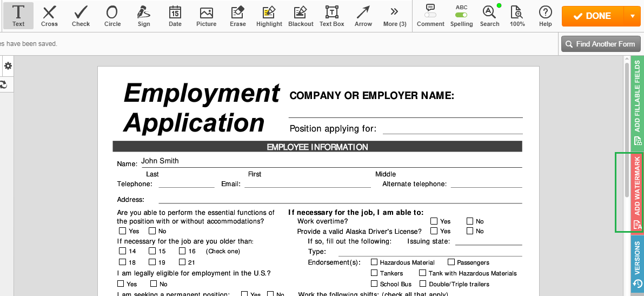The width and height of the screenshot is (644, 296).
Task: Tick the age 18 checkbox
Action: point(122,262)
